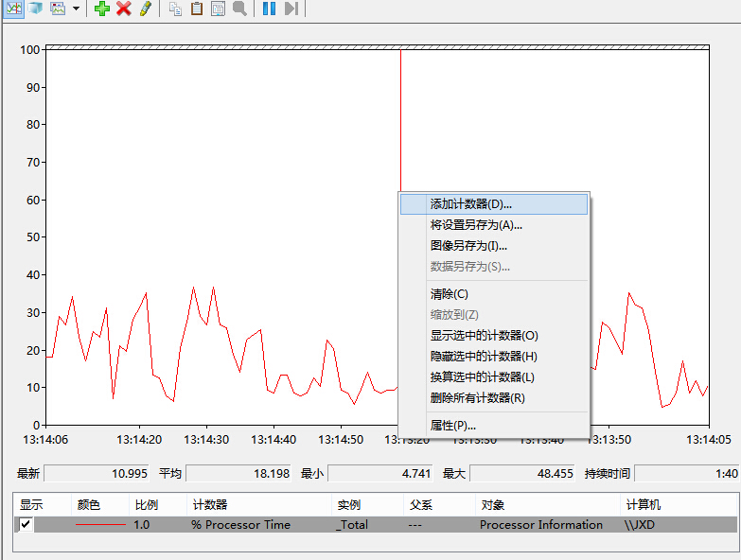The image size is (741, 560).
Task: Click the Processor Information object cell
Action: pyautogui.click(x=541, y=525)
